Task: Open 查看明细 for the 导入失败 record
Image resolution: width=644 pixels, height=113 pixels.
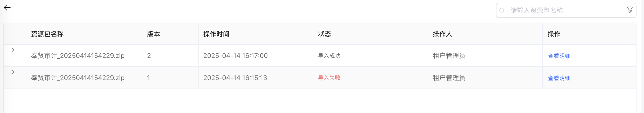Action: 559,78
